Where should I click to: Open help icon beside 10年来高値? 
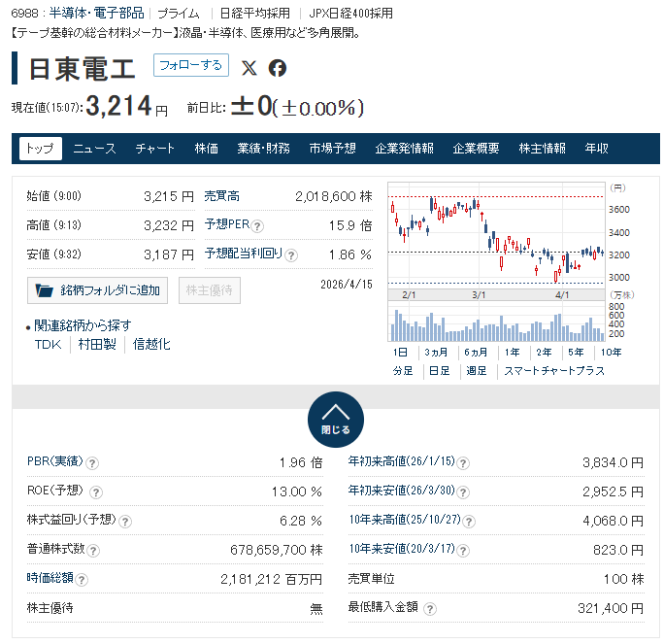coord(469,522)
